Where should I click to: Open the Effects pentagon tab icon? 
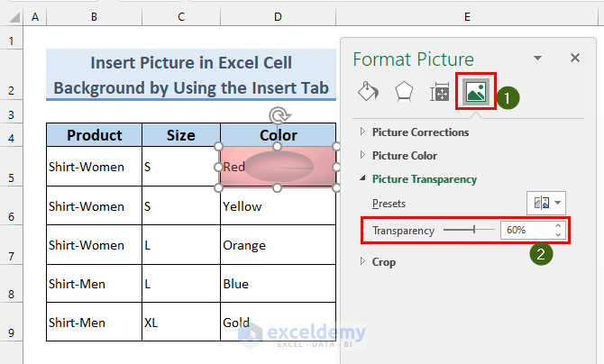tap(405, 92)
